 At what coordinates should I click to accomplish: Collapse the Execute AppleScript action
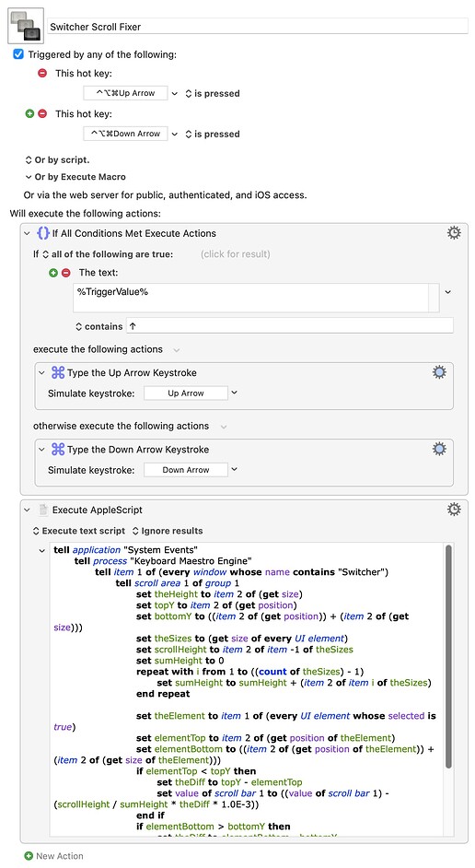[x=27, y=510]
